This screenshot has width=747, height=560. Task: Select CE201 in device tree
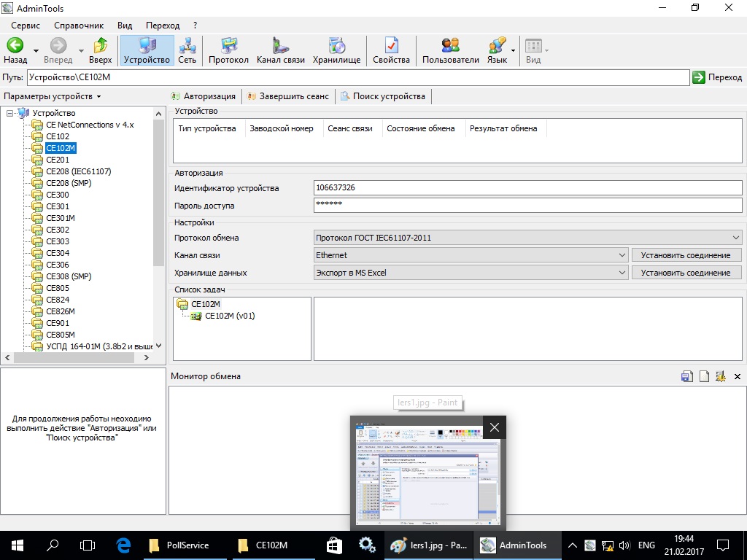tap(58, 160)
